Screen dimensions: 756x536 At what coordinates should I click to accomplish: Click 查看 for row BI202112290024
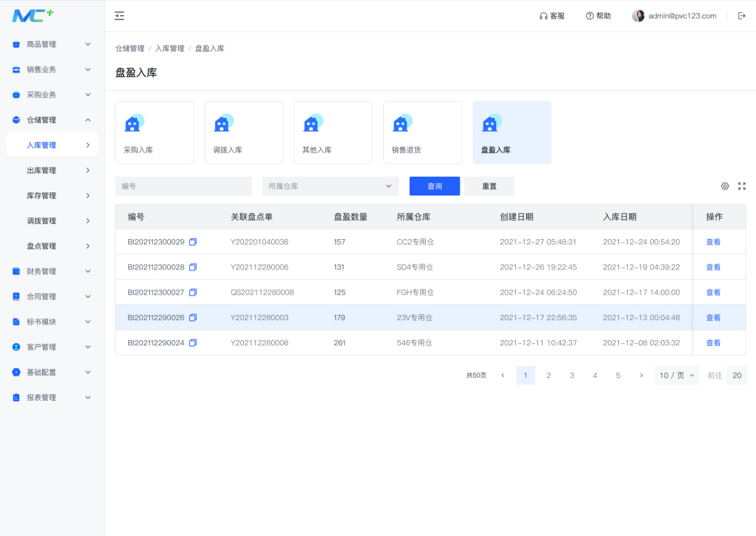click(713, 343)
